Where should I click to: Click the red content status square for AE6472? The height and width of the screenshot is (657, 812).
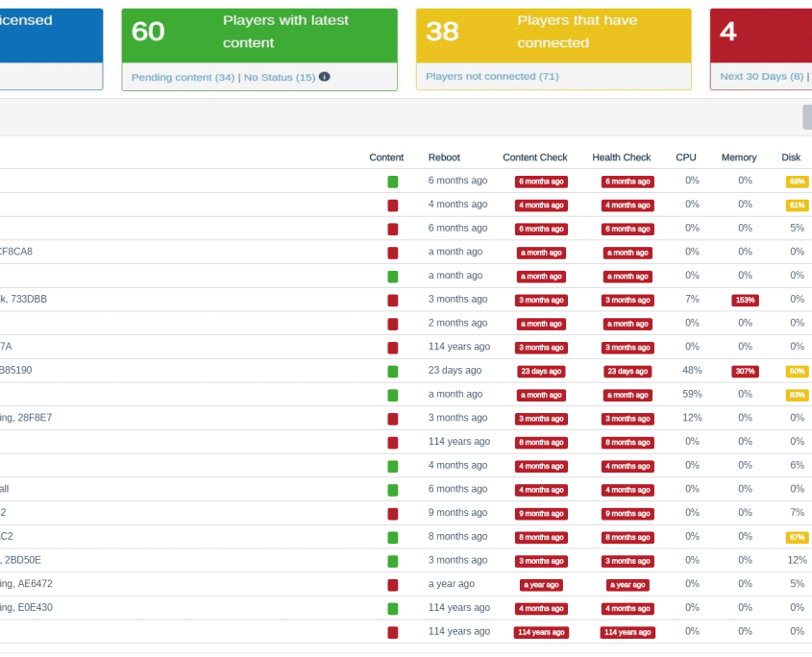(x=392, y=584)
